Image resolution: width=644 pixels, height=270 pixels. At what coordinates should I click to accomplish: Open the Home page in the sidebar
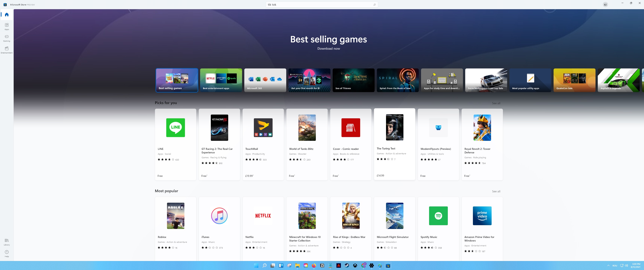[x=7, y=14]
